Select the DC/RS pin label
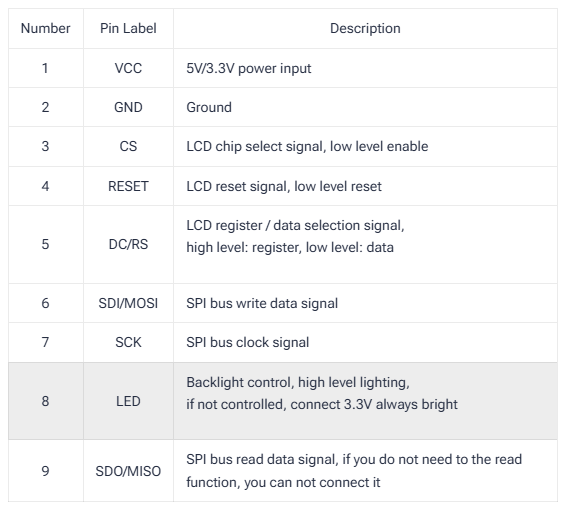 click(128, 245)
